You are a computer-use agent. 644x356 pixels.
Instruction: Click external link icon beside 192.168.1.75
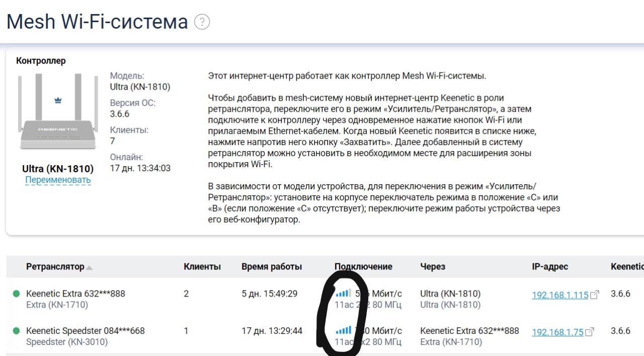(590, 332)
